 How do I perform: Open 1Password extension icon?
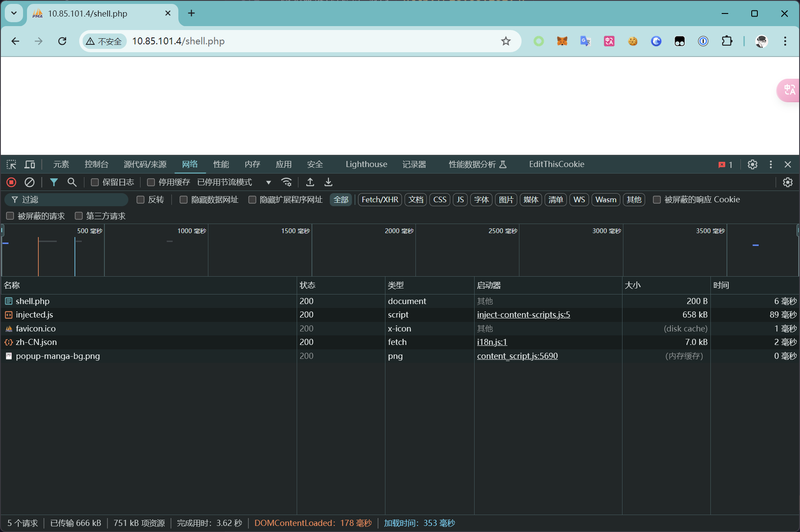click(703, 41)
